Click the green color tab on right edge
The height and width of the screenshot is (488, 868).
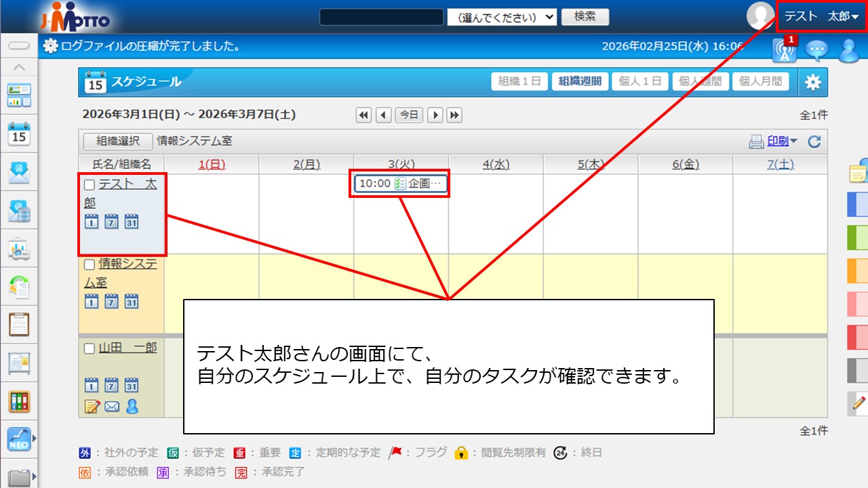(857, 238)
